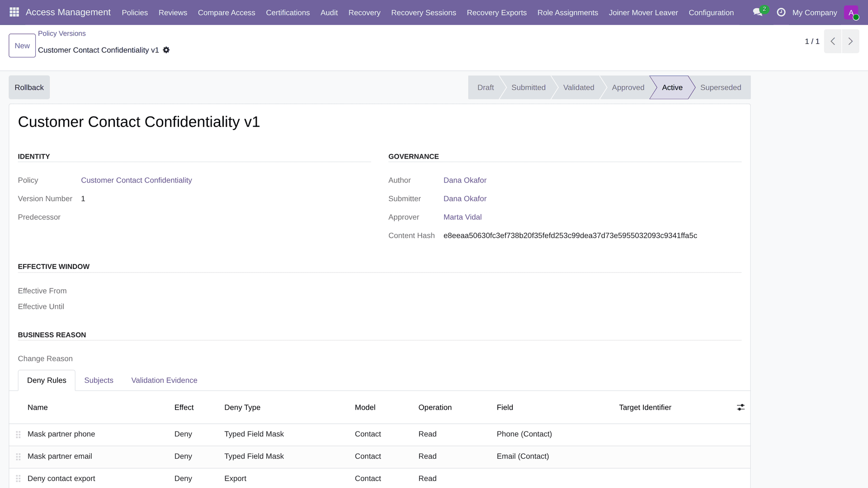Screen dimensions: 868x488
Task: Open column options adjust icon in Deny Rules table
Action: click(x=741, y=407)
